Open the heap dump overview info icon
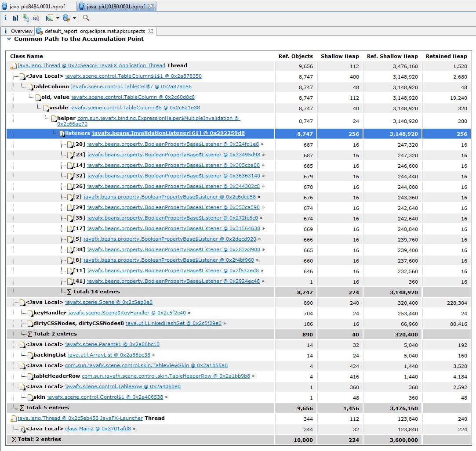The height and width of the screenshot is (451, 476). (5, 18)
